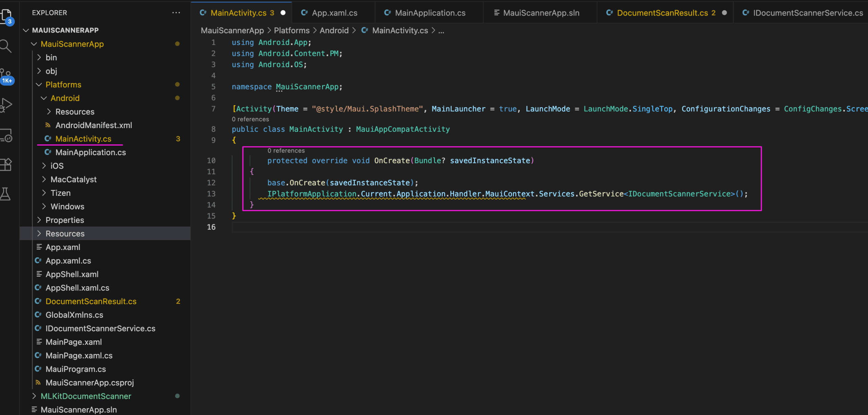Click the Explorer icon with badge 3
The height and width of the screenshot is (415, 868).
coord(7,15)
